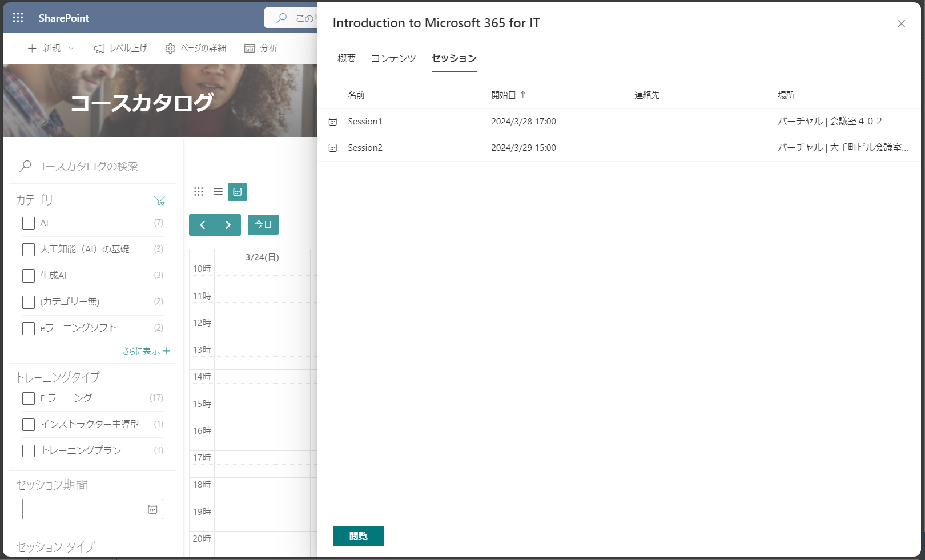Open the Session2 row name
The height and width of the screenshot is (560, 925).
coord(365,148)
